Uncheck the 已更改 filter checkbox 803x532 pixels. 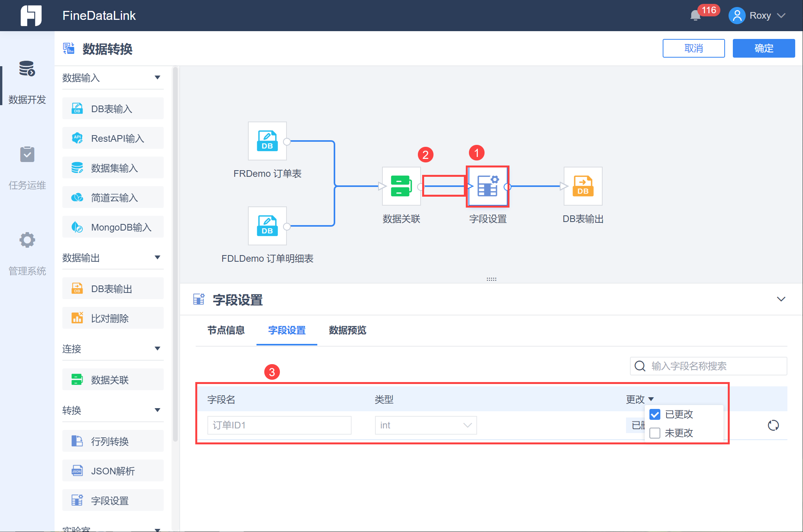(655, 414)
